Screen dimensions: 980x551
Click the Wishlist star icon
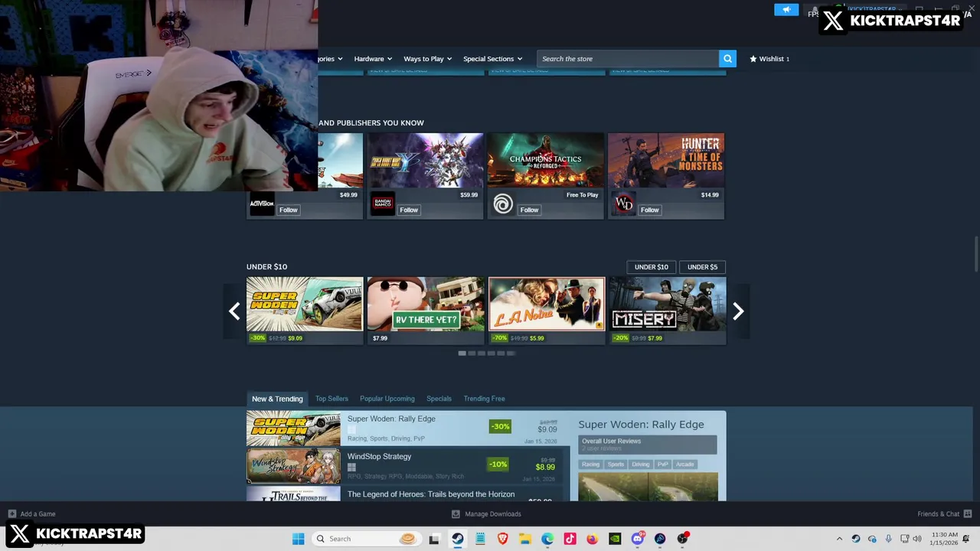[x=753, y=59]
